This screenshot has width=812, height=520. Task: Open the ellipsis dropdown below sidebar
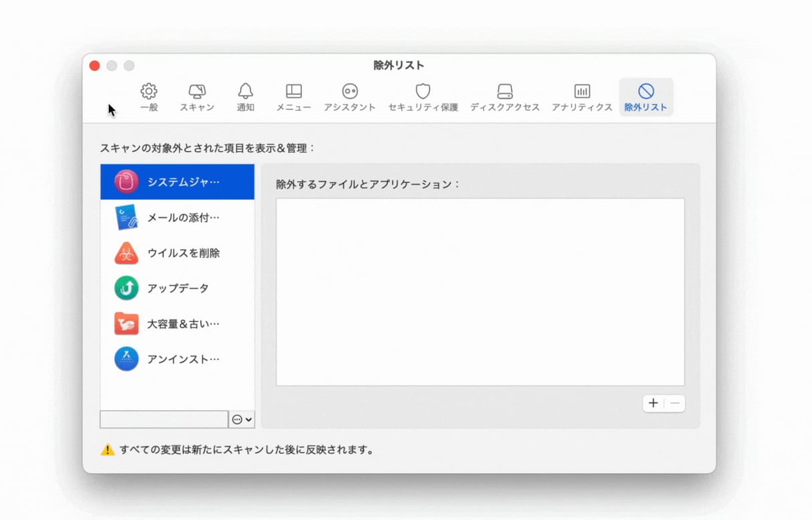(242, 420)
